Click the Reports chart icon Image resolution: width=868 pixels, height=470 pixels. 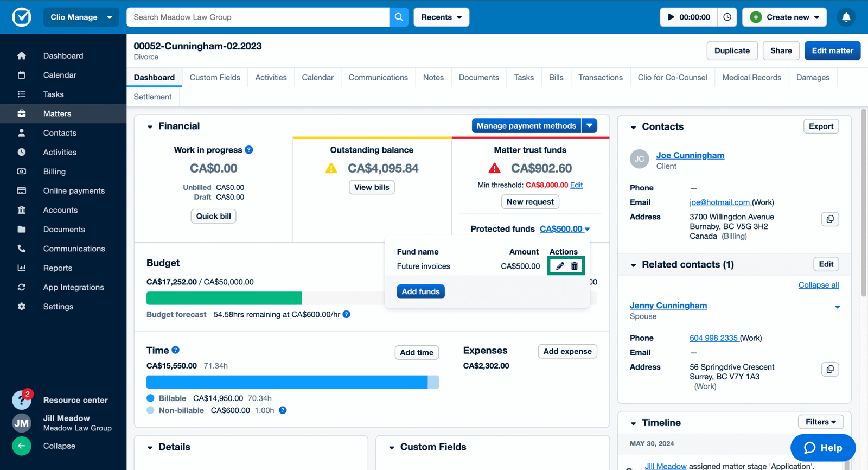pos(22,268)
